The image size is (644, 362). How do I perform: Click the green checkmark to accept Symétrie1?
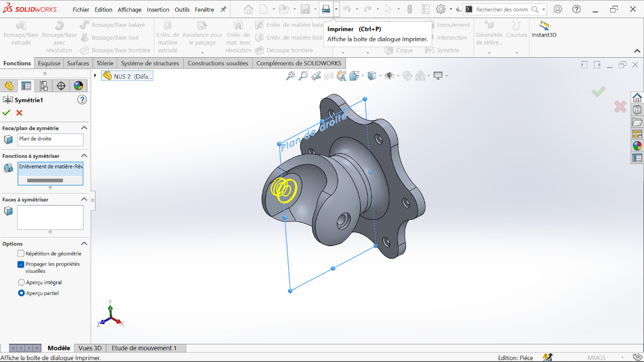pyautogui.click(x=6, y=113)
